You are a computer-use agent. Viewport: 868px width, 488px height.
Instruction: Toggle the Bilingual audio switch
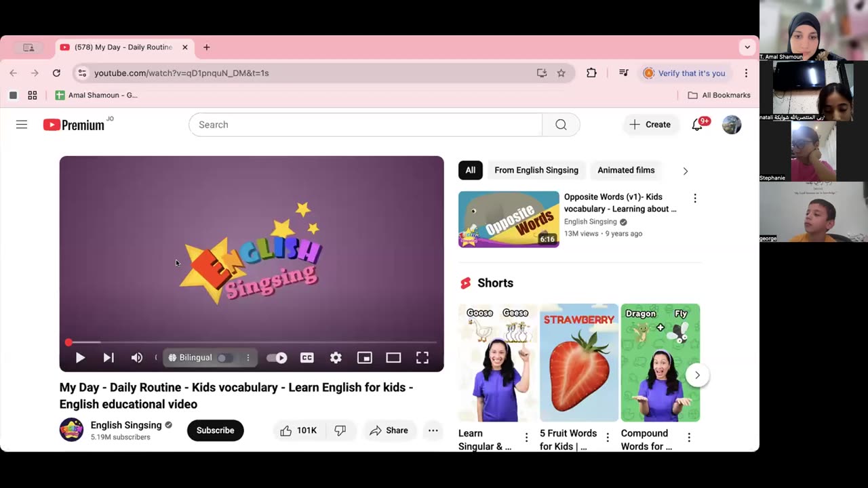[225, 358]
